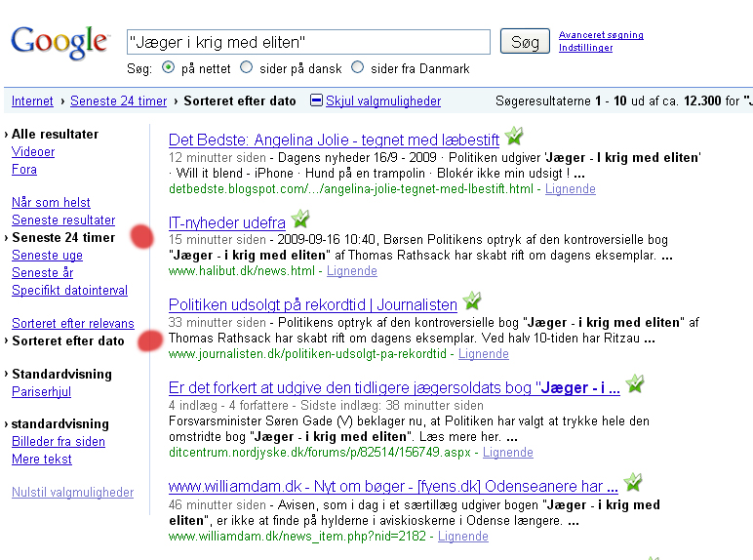Click the journalisten.dk green URL text
The width and height of the screenshot is (753, 560).
tap(307, 354)
